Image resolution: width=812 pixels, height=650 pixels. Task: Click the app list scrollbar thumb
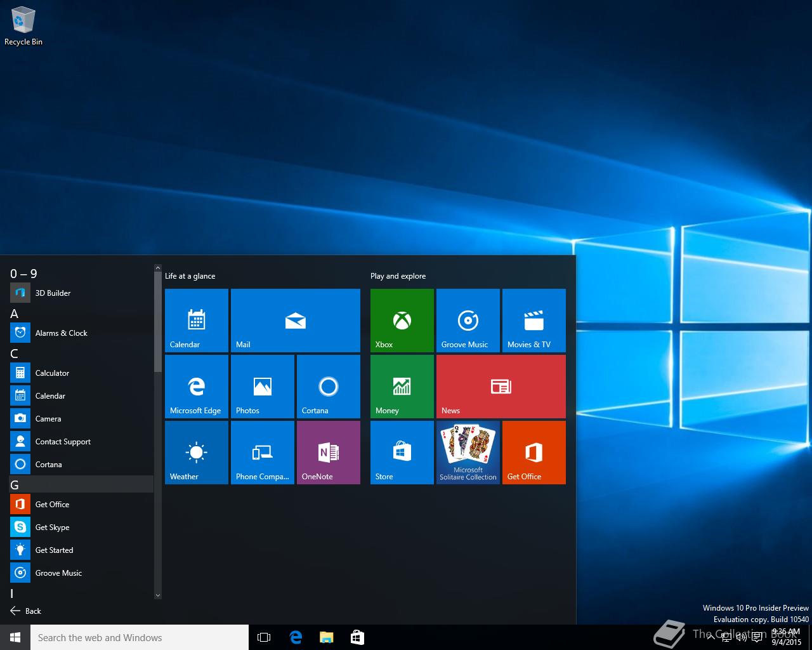tap(158, 322)
